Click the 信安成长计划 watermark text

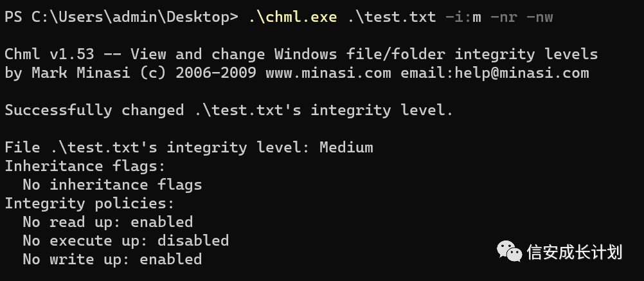tap(575, 252)
